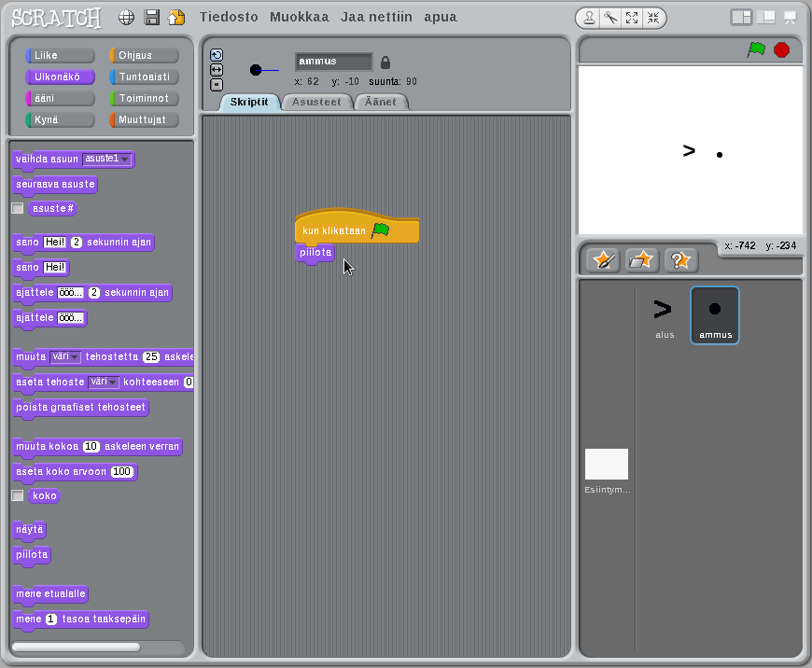Enter presentation mode
Screen dimensions: 812x668
(790, 18)
